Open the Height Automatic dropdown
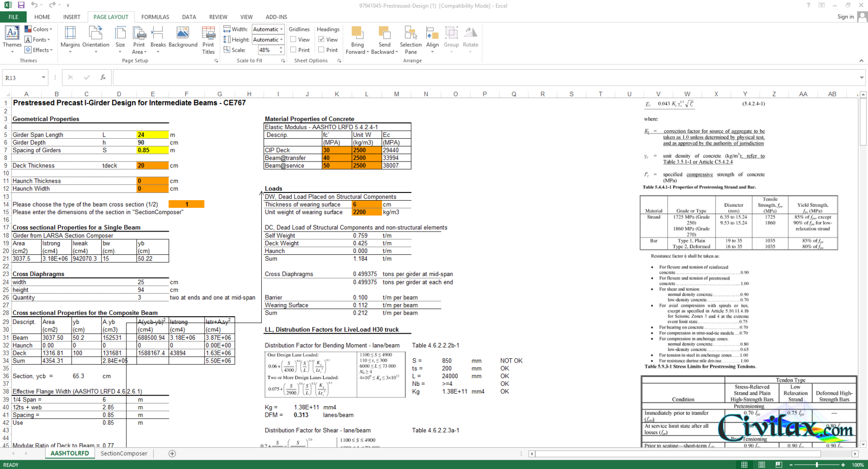868x469 pixels. 281,40
